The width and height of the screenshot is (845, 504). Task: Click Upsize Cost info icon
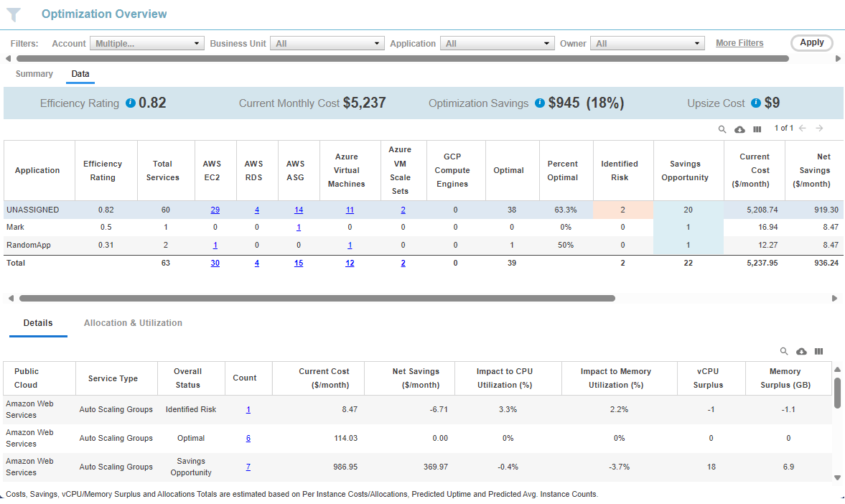click(756, 103)
